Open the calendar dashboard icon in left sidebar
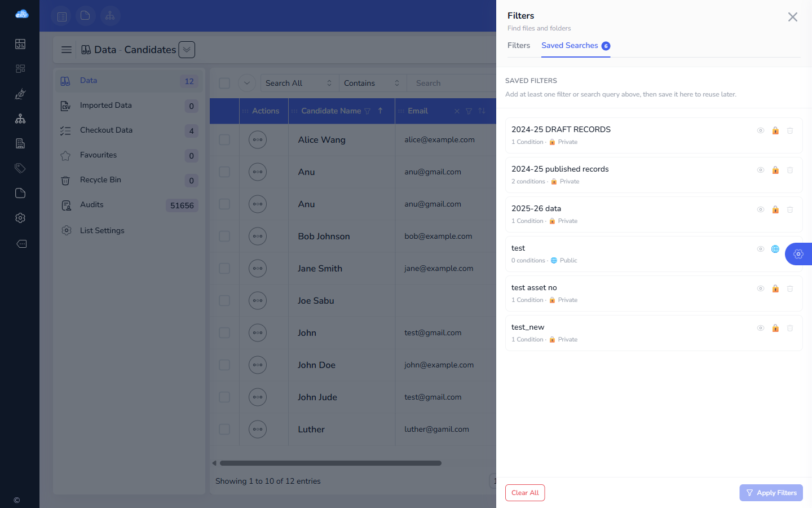Viewport: 812px width, 508px height. (20, 44)
